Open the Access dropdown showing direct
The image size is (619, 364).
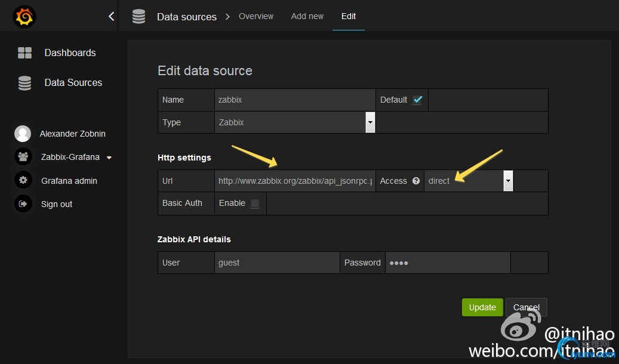[x=469, y=181]
